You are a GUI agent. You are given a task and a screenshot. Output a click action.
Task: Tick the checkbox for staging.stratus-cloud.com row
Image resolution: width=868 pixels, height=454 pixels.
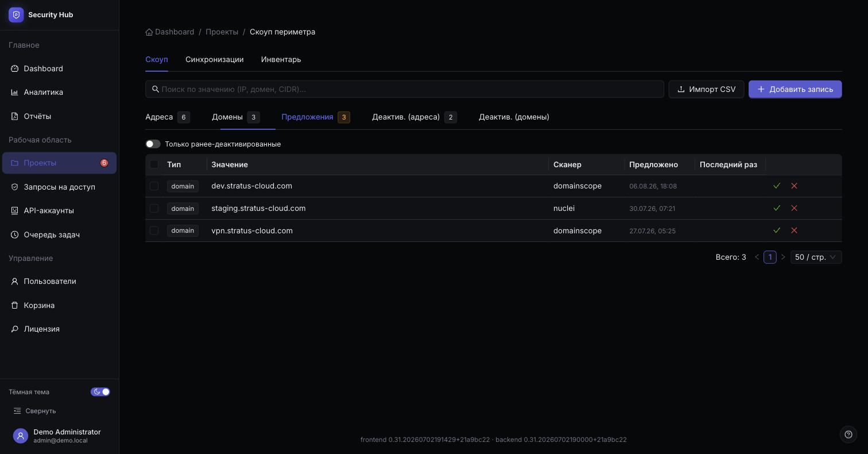(154, 208)
